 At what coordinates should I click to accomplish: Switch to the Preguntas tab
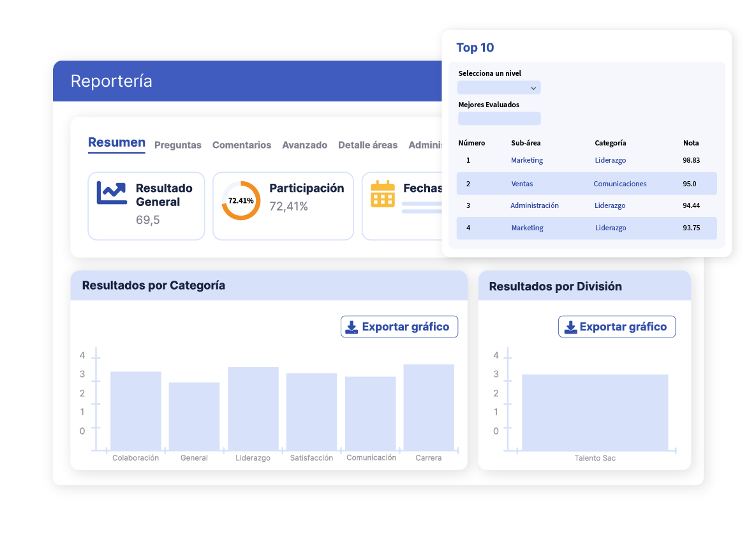click(178, 145)
